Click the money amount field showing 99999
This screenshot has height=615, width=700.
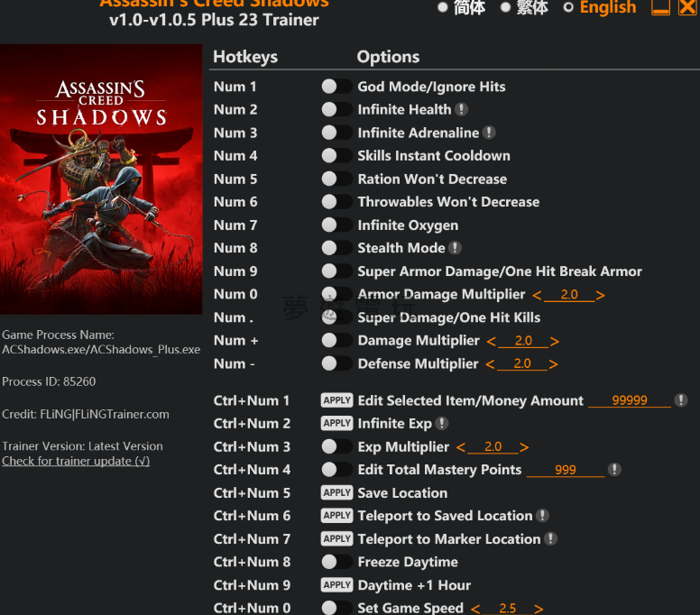click(x=630, y=400)
